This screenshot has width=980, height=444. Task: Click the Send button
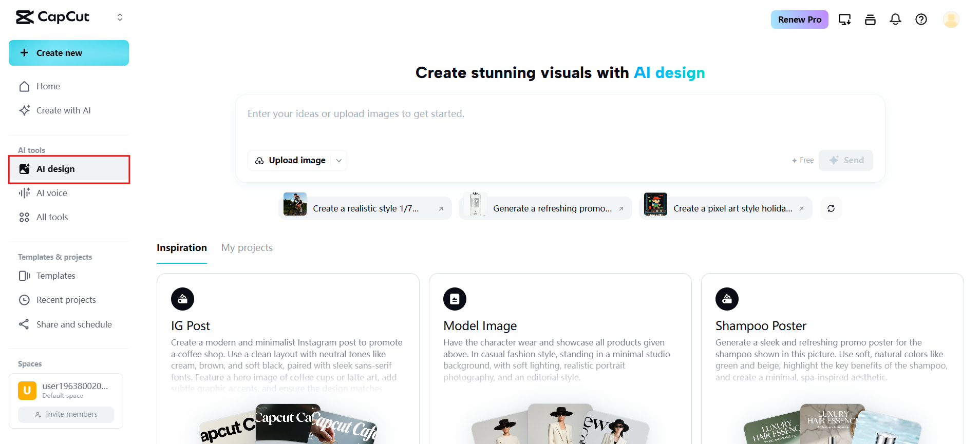(x=846, y=160)
